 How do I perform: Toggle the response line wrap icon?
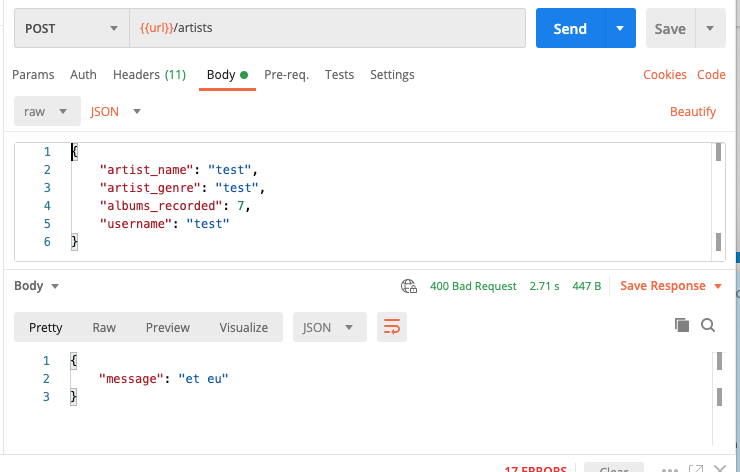tap(392, 327)
